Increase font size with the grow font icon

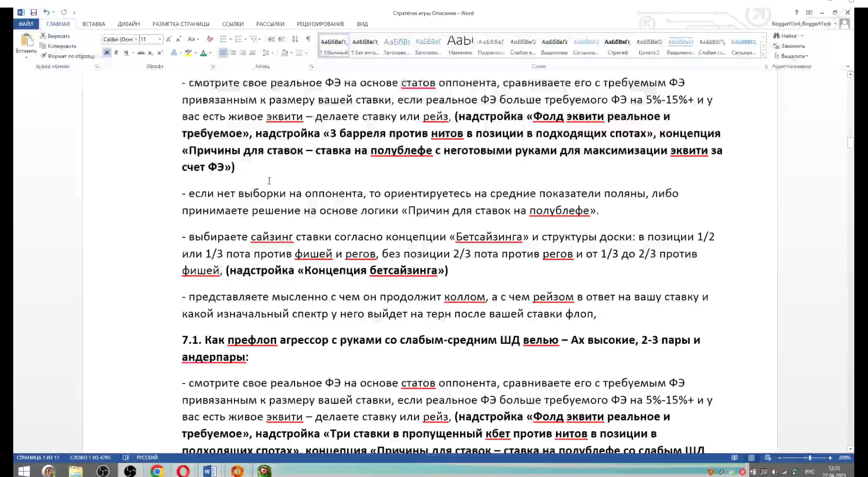169,39
